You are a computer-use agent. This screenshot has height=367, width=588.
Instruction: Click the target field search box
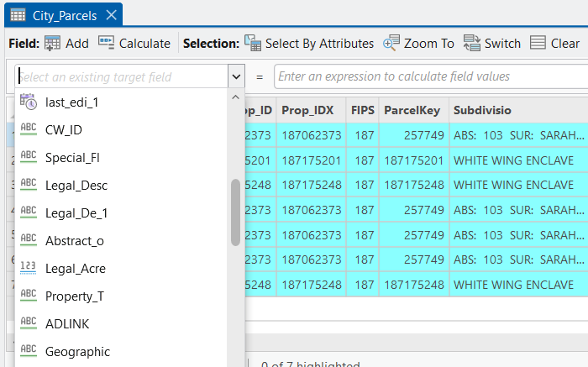pos(120,77)
